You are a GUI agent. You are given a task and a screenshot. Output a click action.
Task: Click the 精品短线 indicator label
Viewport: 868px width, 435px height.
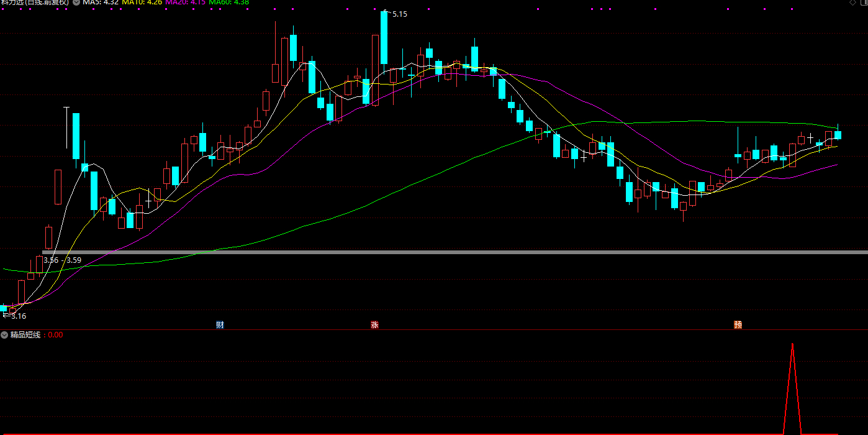pyautogui.click(x=25, y=335)
